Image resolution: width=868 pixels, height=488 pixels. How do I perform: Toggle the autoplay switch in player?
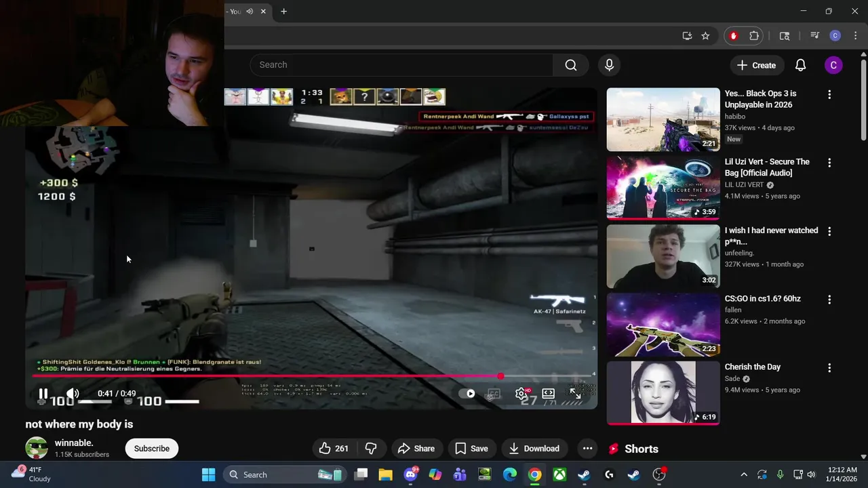click(467, 394)
